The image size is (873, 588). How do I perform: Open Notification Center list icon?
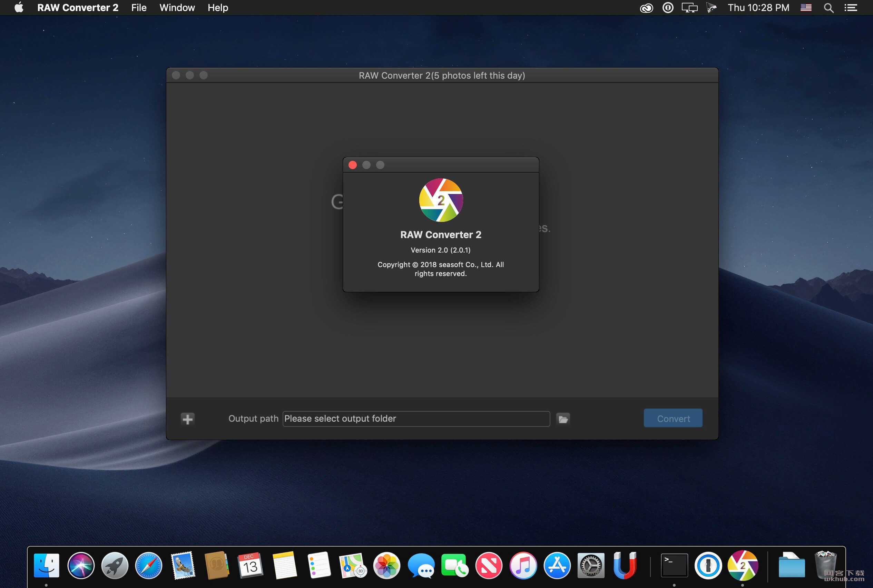[851, 8]
